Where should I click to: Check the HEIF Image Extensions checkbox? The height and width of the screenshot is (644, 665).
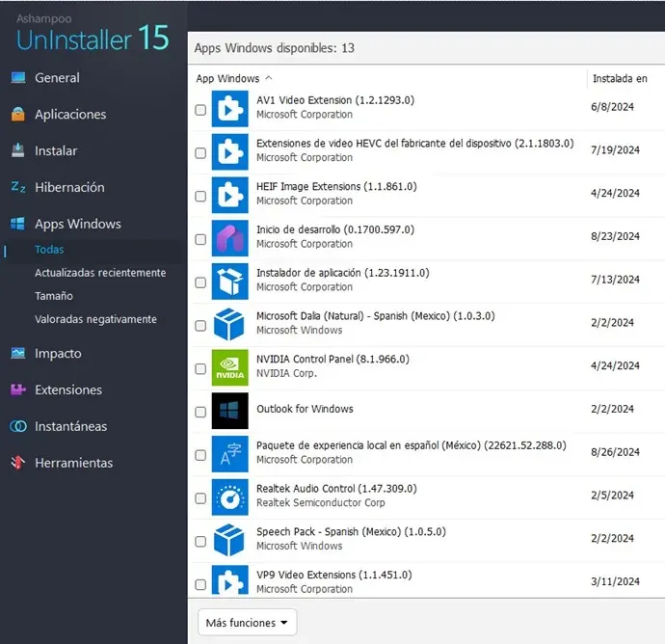pos(200,196)
